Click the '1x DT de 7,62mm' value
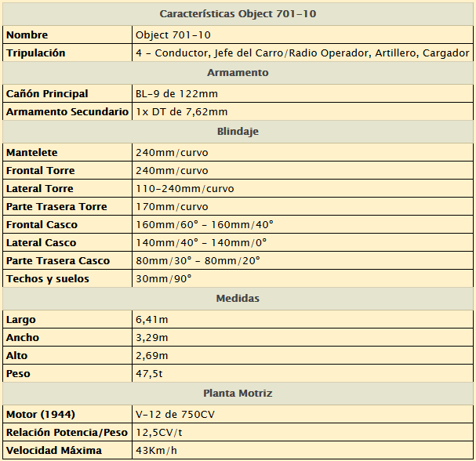The height and width of the screenshot is (461, 476). click(x=181, y=111)
